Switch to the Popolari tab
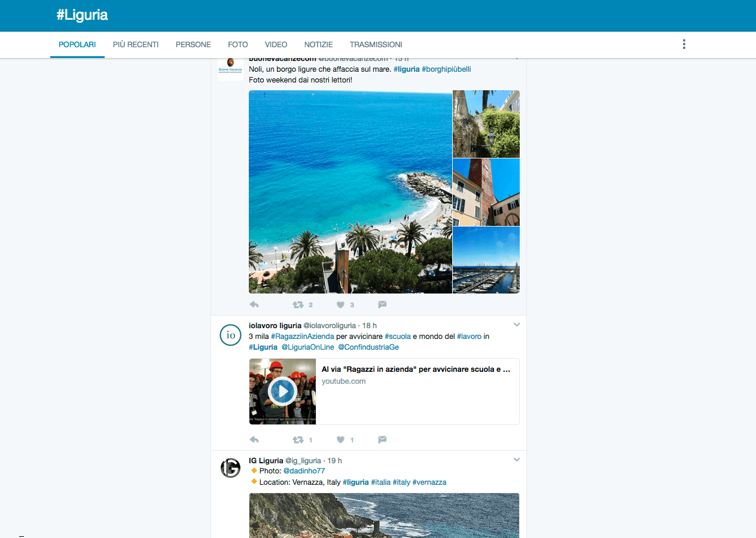756x538 pixels. click(x=77, y=45)
